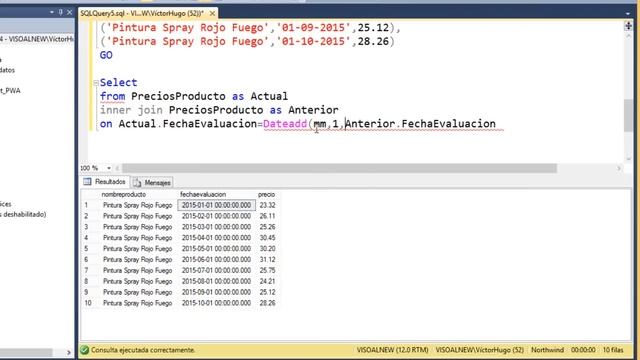Select result row header number 10
This screenshot has width=640, height=360.
pos(89,303)
